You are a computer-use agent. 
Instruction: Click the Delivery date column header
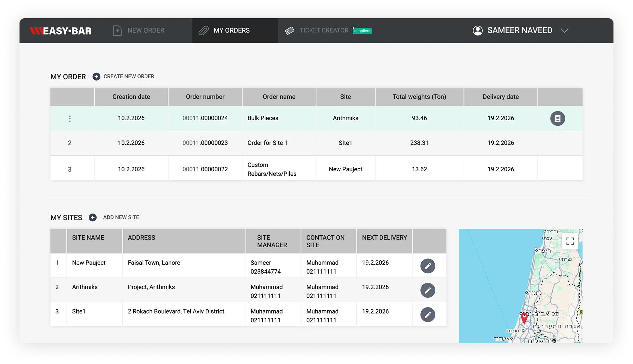tap(501, 97)
